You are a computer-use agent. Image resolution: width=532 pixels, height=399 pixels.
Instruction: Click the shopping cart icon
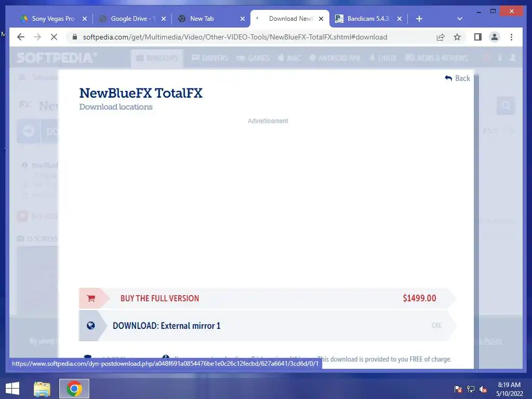tap(91, 298)
